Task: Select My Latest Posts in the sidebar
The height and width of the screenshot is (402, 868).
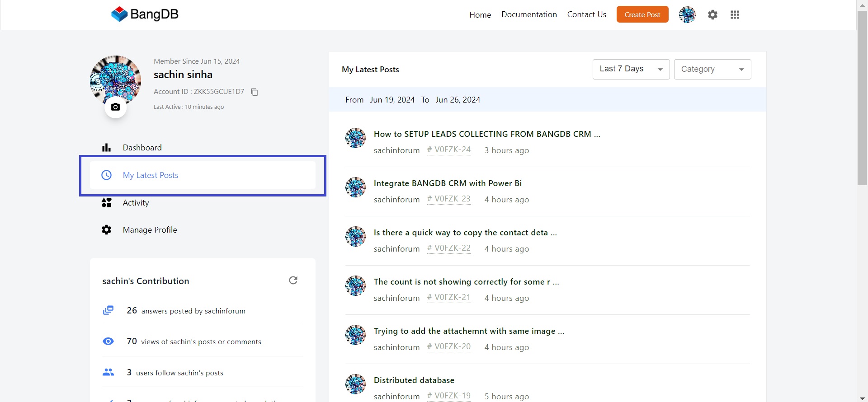Action: click(x=203, y=175)
